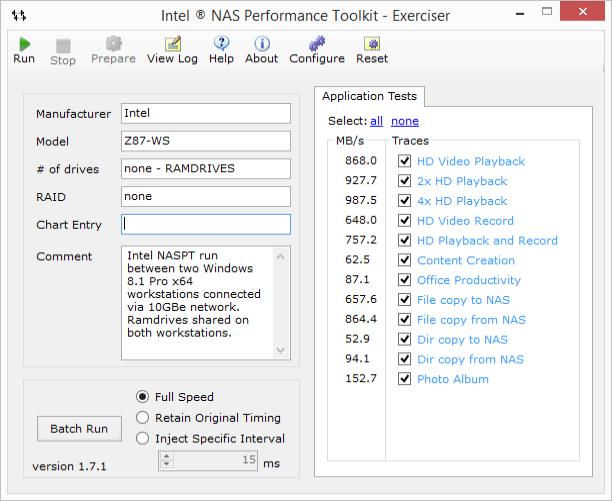Viewport: 612px width, 501px height.
Task: Select the 868.0 MB/s result value
Action: (361, 161)
